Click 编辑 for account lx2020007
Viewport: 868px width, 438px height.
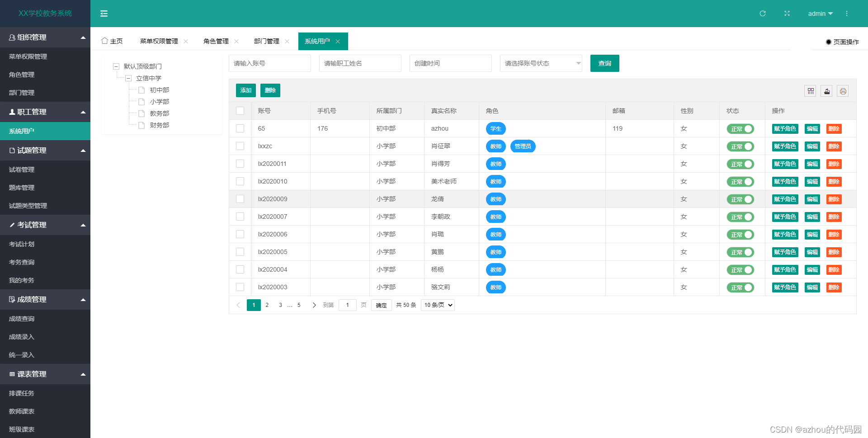(x=812, y=217)
